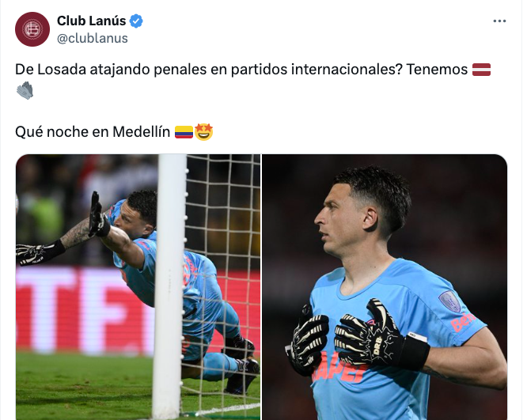Open the Club Lanús profile avatar
This screenshot has width=527, height=420.
[32, 29]
